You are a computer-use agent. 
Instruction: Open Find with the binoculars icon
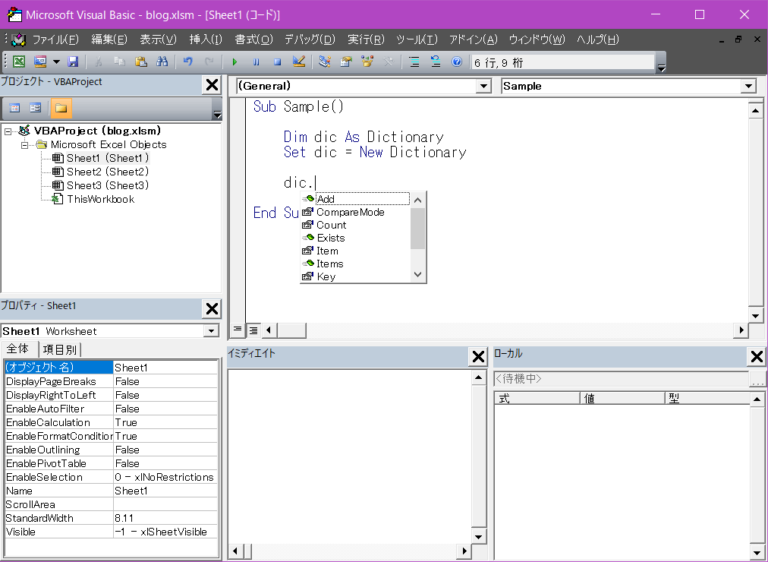tap(162, 62)
